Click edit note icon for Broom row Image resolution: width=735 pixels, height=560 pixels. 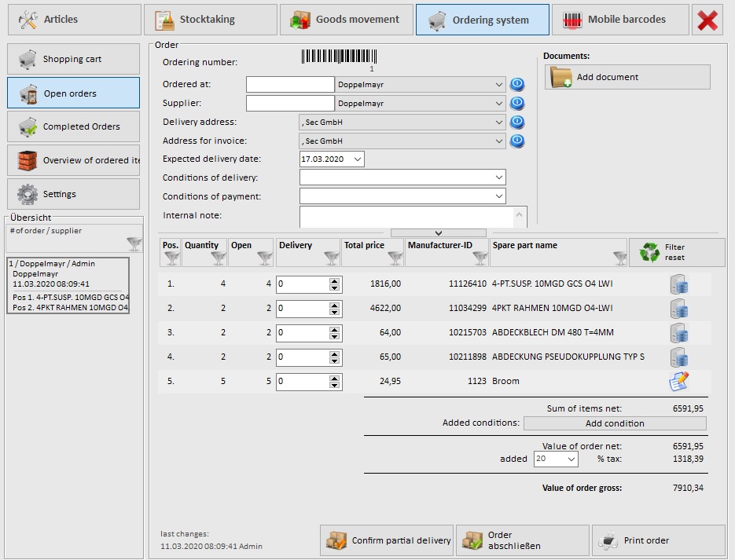click(x=678, y=382)
